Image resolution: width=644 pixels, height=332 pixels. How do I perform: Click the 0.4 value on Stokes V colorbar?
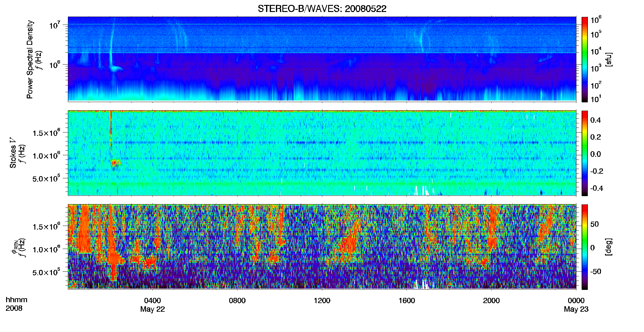595,120
